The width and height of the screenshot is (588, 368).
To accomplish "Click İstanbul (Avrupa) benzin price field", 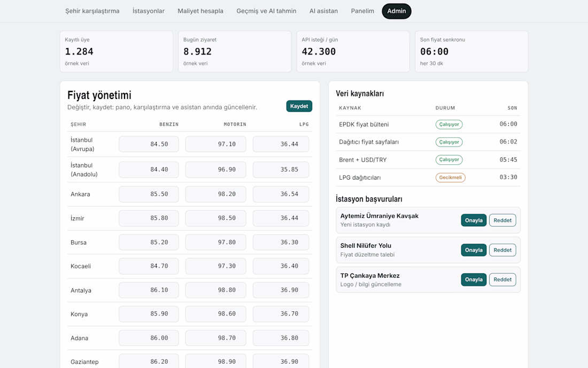I will click(x=149, y=144).
